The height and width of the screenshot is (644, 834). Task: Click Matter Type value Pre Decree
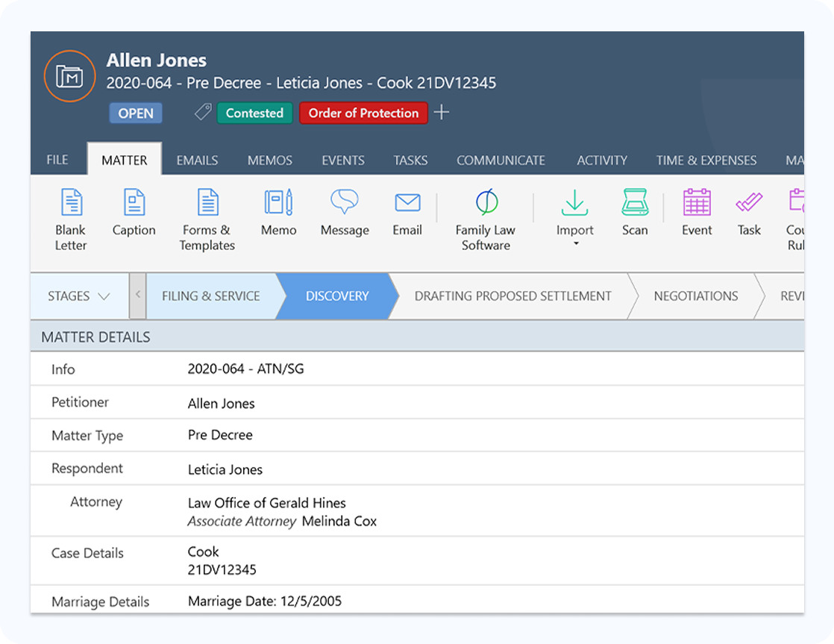click(x=220, y=435)
